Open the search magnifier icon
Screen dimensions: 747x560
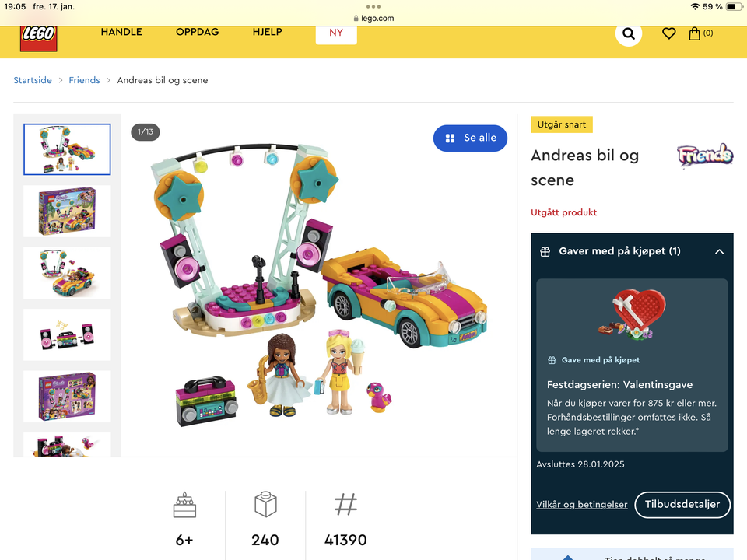(x=629, y=33)
